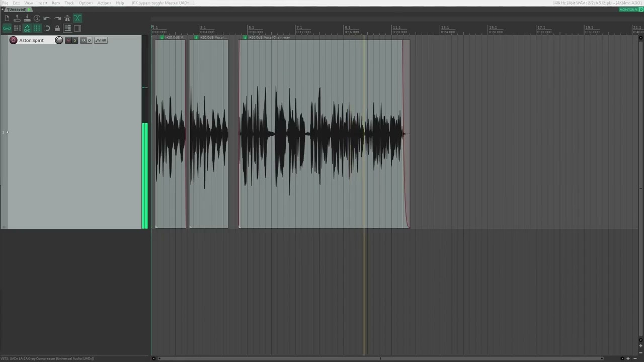Viewport: 644px width, 362px height.
Task: Open the track manager list icon
Action: click(x=67, y=28)
